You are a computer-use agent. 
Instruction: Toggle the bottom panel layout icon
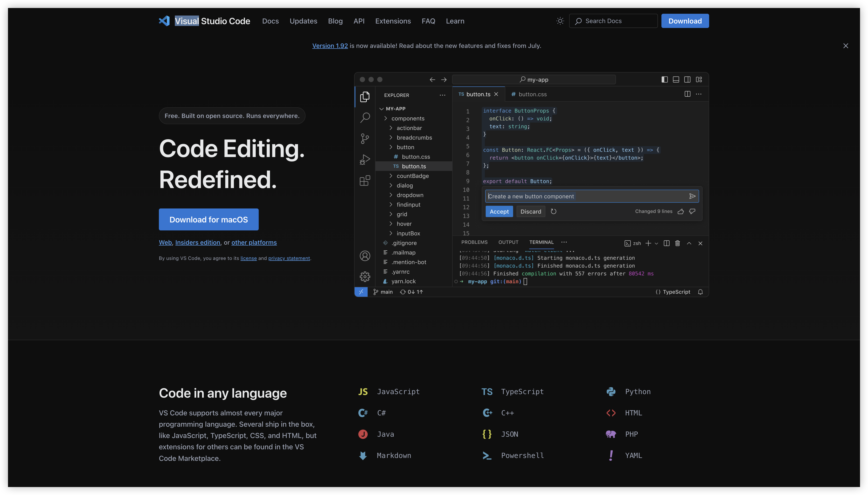676,80
